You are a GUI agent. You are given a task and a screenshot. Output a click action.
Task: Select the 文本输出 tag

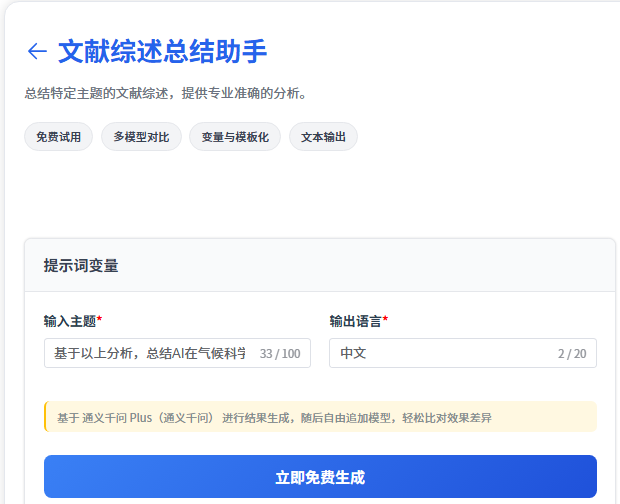click(323, 137)
